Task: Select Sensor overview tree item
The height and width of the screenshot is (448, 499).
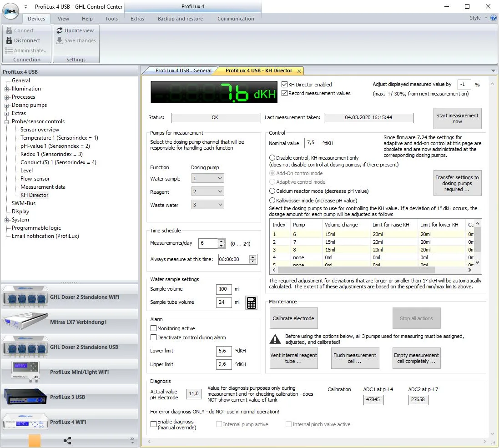Action: [40, 130]
